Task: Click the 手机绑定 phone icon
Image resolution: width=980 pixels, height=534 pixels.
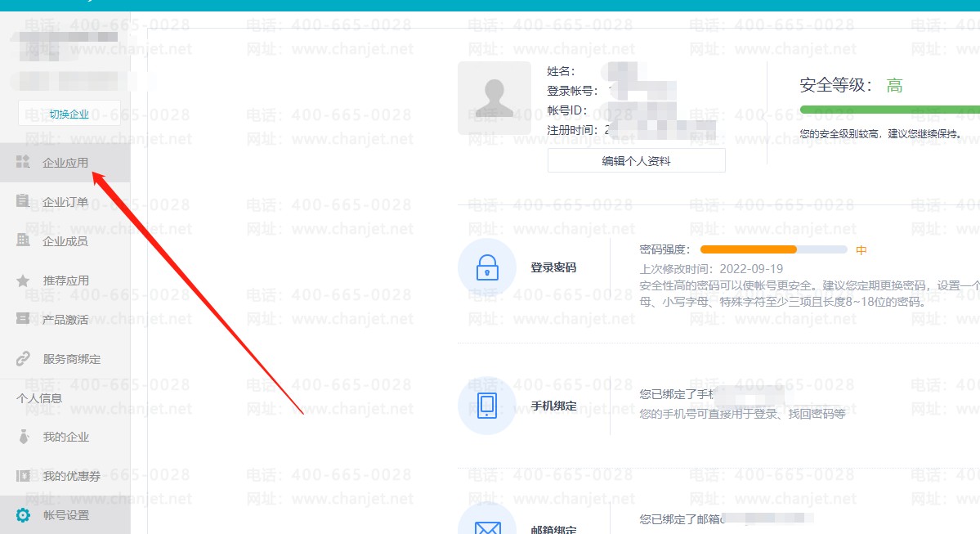Action: tap(487, 406)
